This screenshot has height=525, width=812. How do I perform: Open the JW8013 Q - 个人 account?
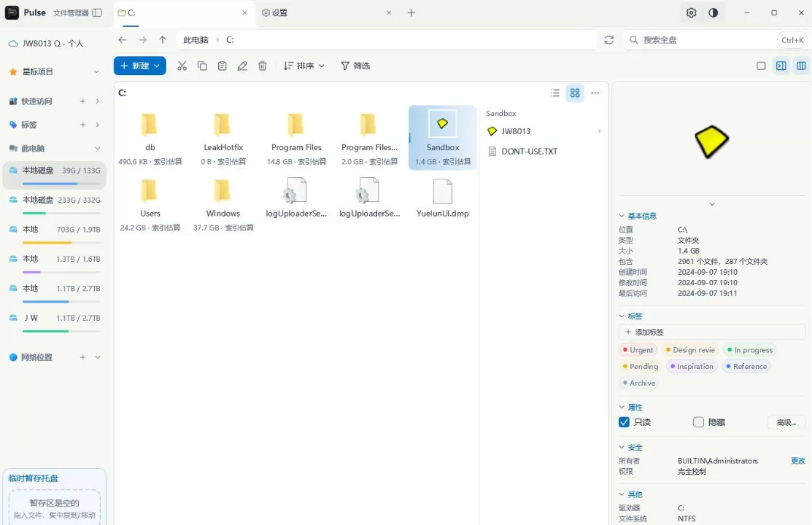coord(46,44)
